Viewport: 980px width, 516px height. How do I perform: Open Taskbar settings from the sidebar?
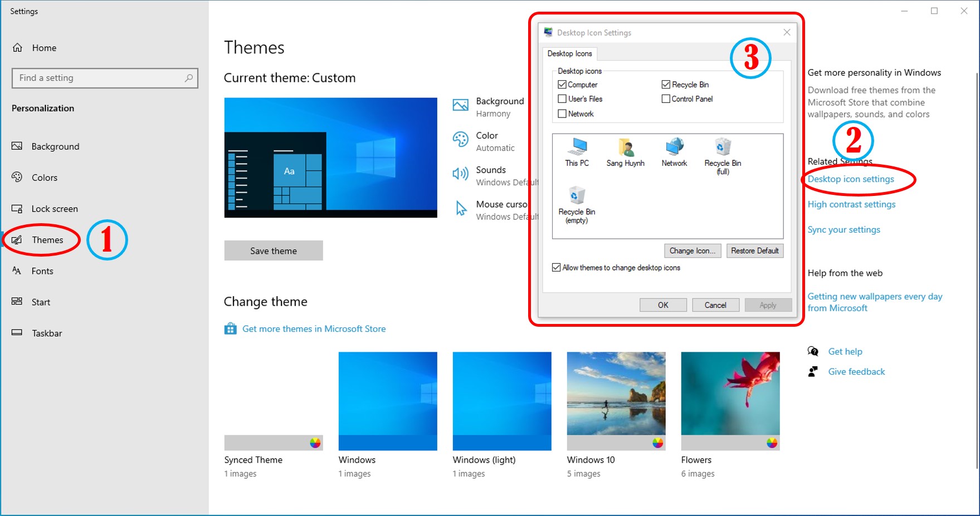pyautogui.click(x=17, y=332)
